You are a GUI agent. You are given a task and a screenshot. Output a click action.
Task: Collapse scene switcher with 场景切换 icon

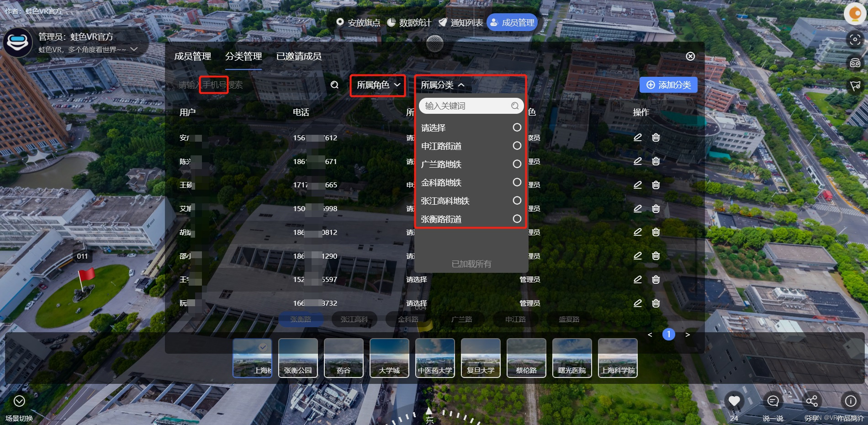coord(19,401)
